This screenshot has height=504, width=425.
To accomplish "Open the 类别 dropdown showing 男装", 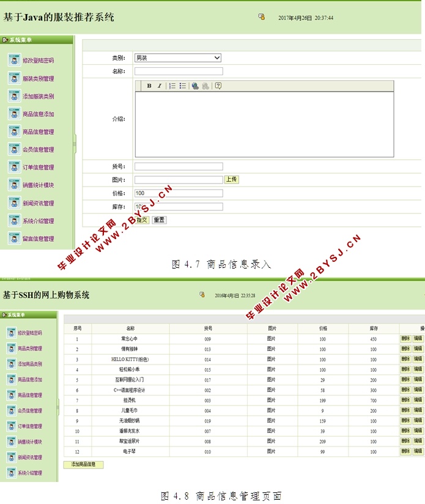I will tap(178, 58).
